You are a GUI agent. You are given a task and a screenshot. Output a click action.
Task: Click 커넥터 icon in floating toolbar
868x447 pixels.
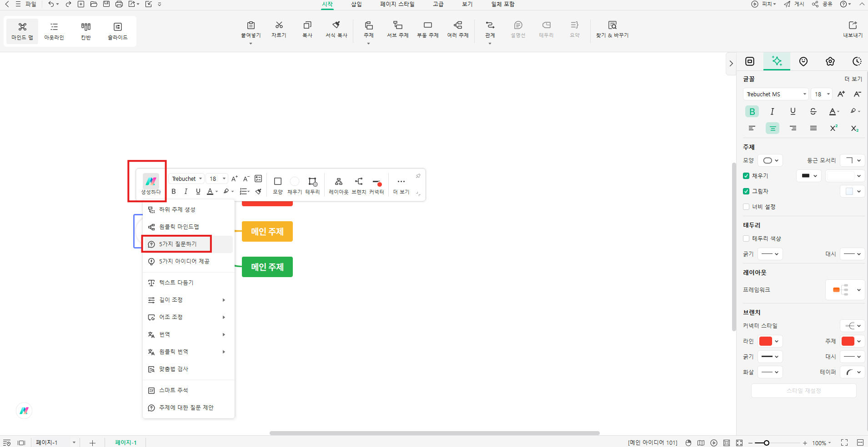tap(376, 185)
